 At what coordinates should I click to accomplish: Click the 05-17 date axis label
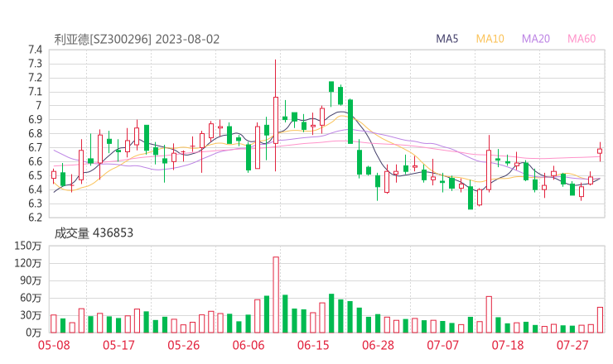point(118,345)
